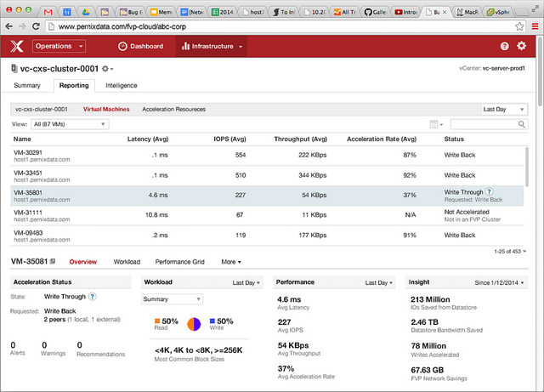This screenshot has width=544, height=392.
Task: Switch to the Gmail browser tab
Action: (x=48, y=12)
